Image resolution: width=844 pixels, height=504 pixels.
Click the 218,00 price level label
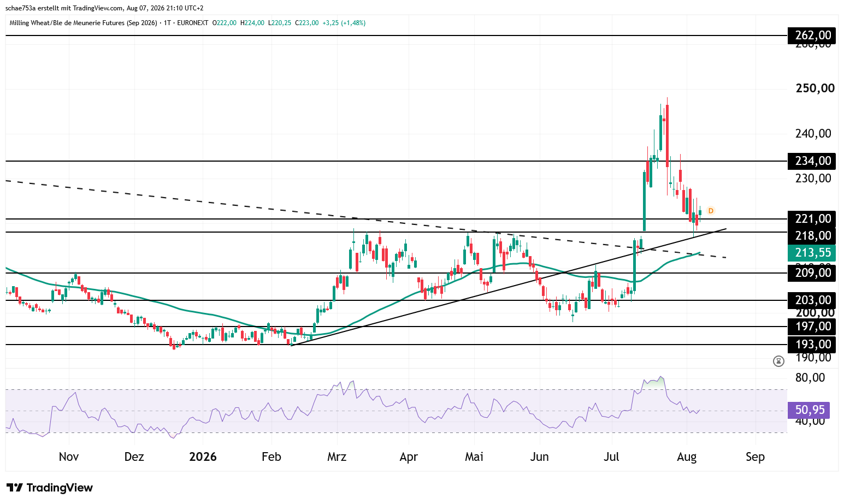point(812,236)
